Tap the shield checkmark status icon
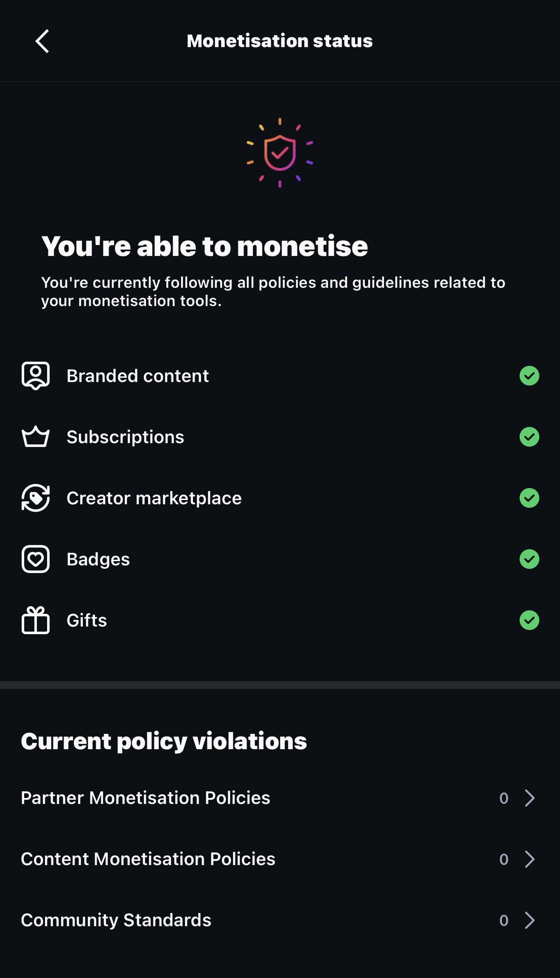The image size is (560, 978). point(280,153)
